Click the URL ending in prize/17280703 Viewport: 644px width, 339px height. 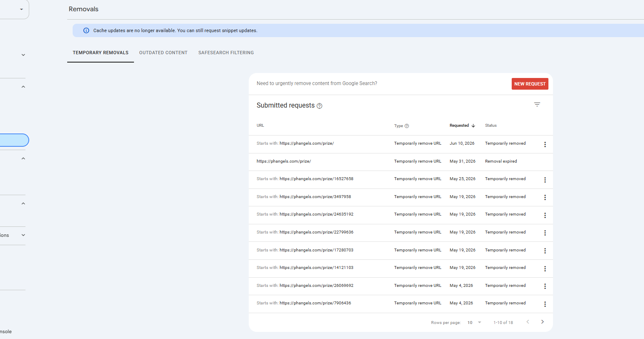[x=316, y=250]
